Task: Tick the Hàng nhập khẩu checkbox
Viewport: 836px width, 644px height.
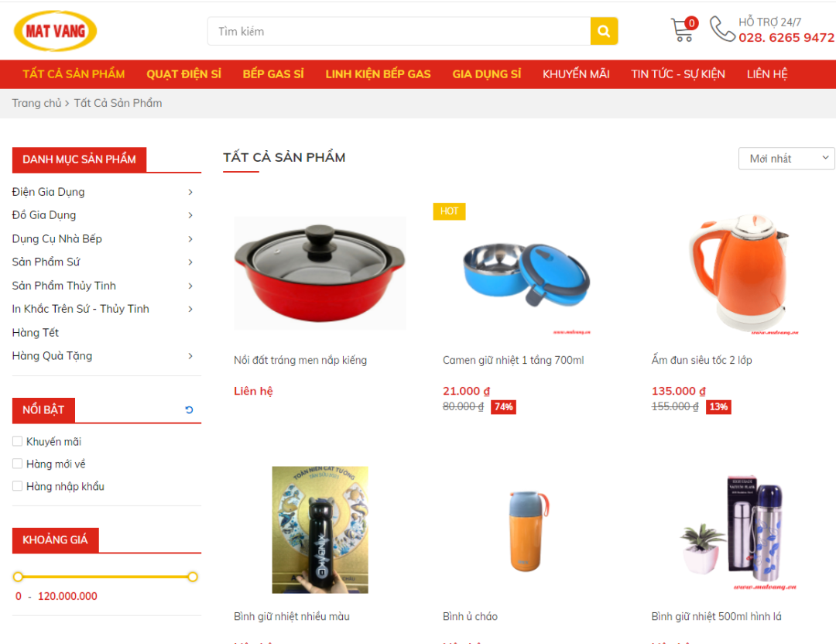Action: (18, 486)
